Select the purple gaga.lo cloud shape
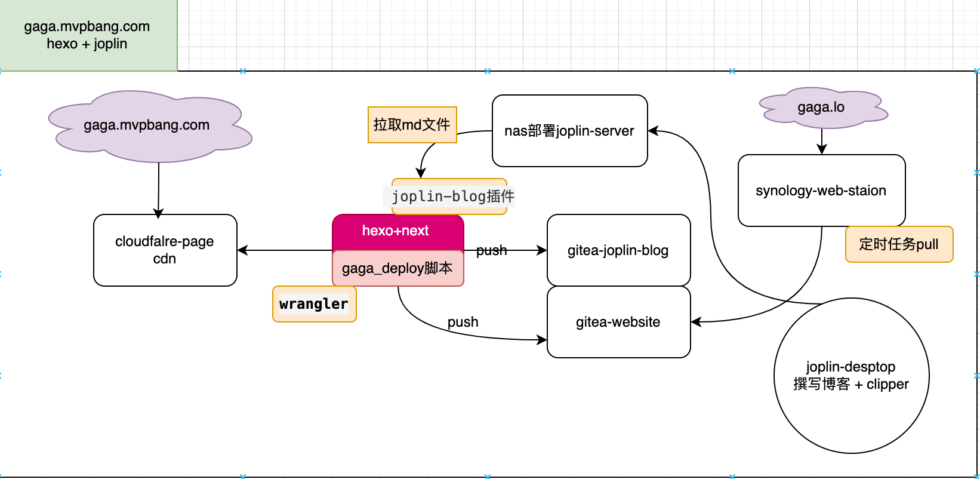Viewport: 980px width, 479px height. (821, 108)
